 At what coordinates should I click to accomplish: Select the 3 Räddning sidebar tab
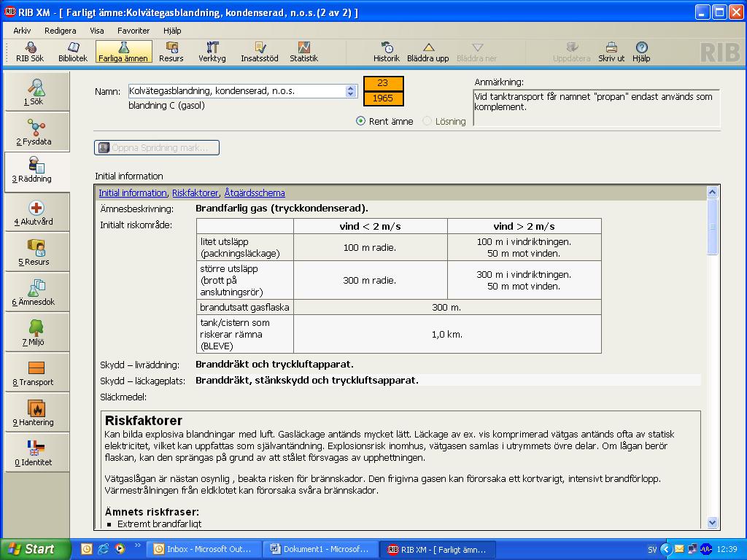36,172
